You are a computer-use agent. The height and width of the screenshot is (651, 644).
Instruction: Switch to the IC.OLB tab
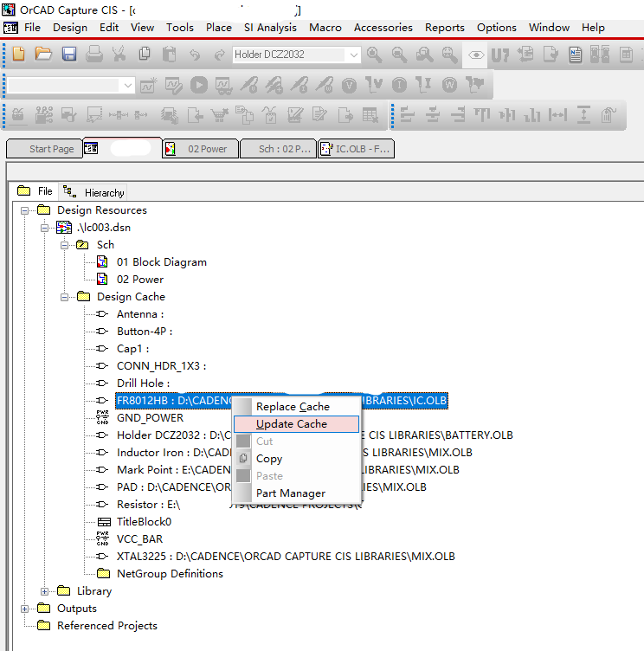pyautogui.click(x=356, y=149)
